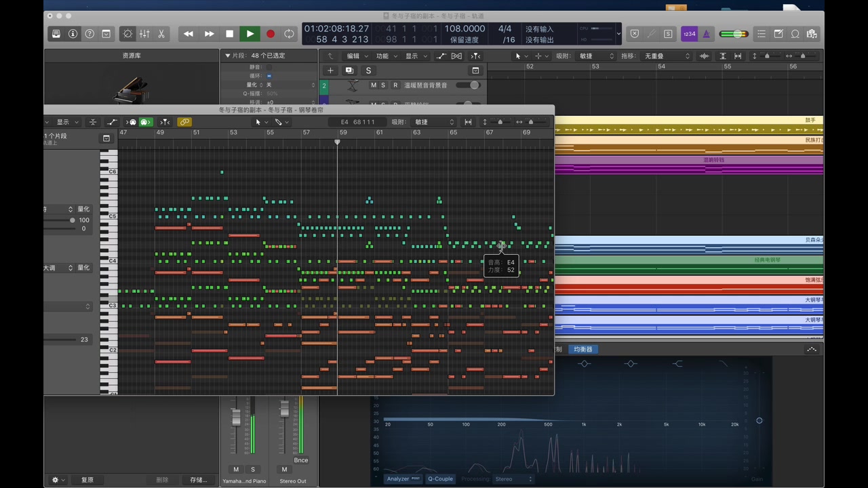
Task: Open the 功能 menu in the tracks area
Action: [386, 56]
